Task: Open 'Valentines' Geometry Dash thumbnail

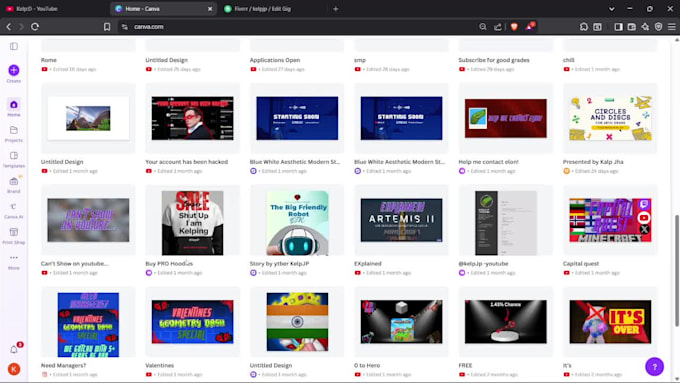Action: [193, 322]
